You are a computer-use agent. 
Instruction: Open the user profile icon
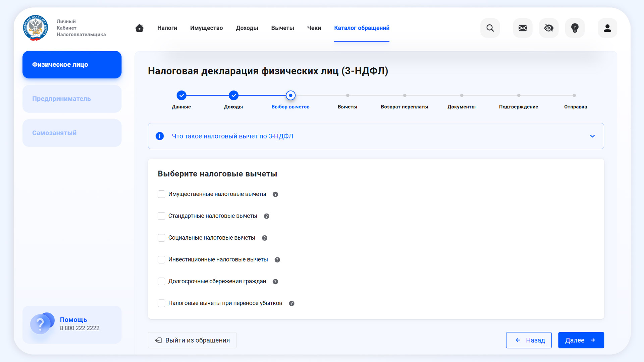(x=607, y=28)
